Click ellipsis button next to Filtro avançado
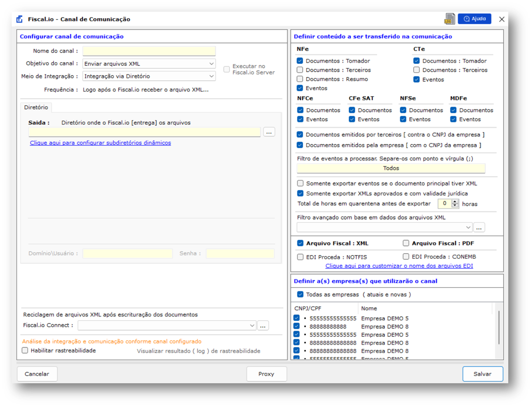This screenshot has height=407, width=532. click(x=479, y=228)
